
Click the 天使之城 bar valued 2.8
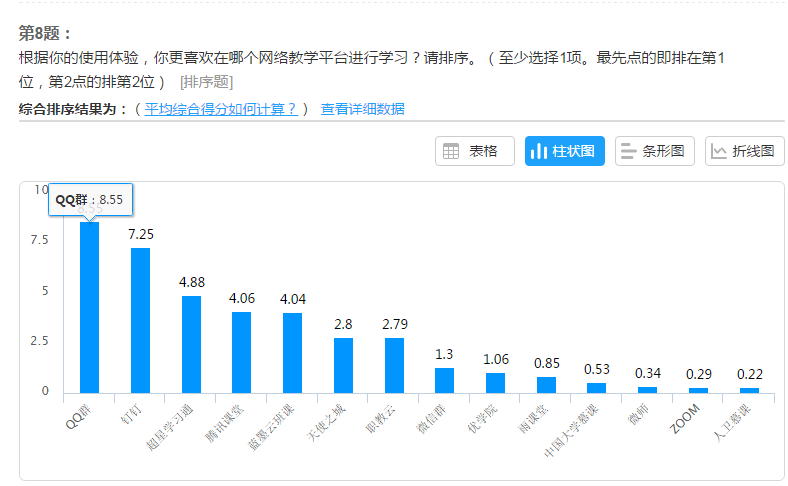point(343,365)
